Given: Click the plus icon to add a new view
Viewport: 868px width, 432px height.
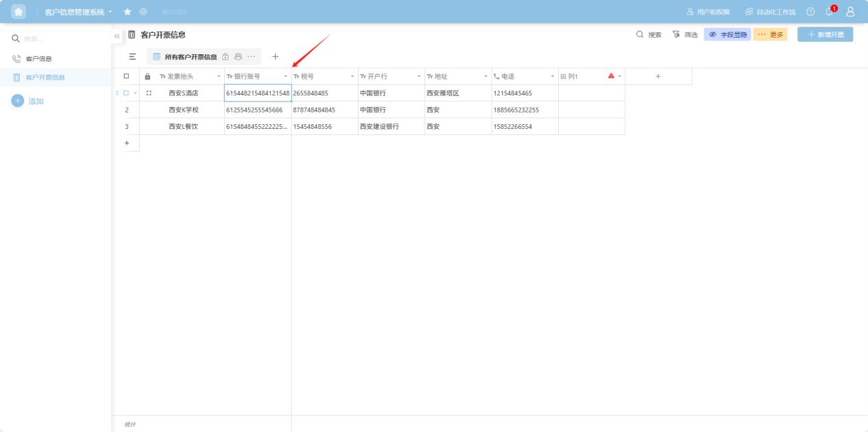Looking at the screenshot, I should (x=276, y=57).
